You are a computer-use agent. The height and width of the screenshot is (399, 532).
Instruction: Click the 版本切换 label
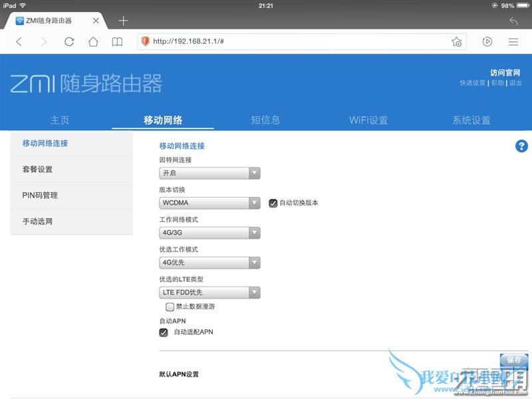point(172,190)
